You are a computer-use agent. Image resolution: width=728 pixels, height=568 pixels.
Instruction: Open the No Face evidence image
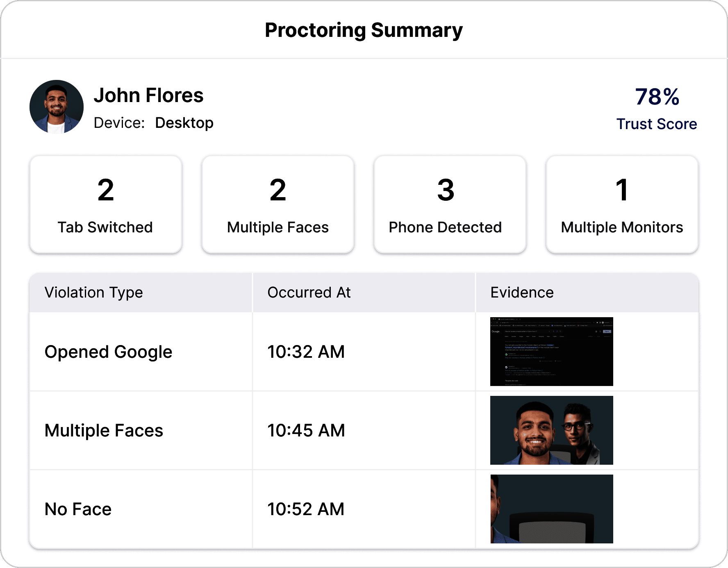point(551,509)
